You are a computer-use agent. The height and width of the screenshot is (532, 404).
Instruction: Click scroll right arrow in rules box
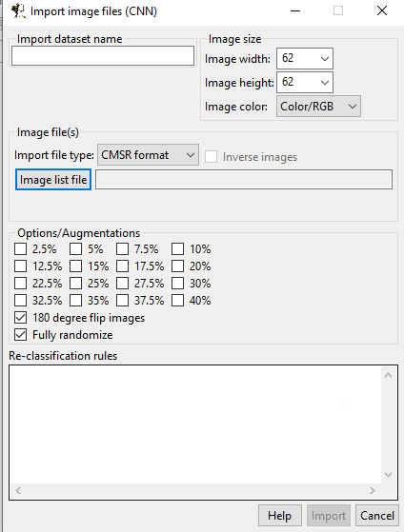click(373, 491)
